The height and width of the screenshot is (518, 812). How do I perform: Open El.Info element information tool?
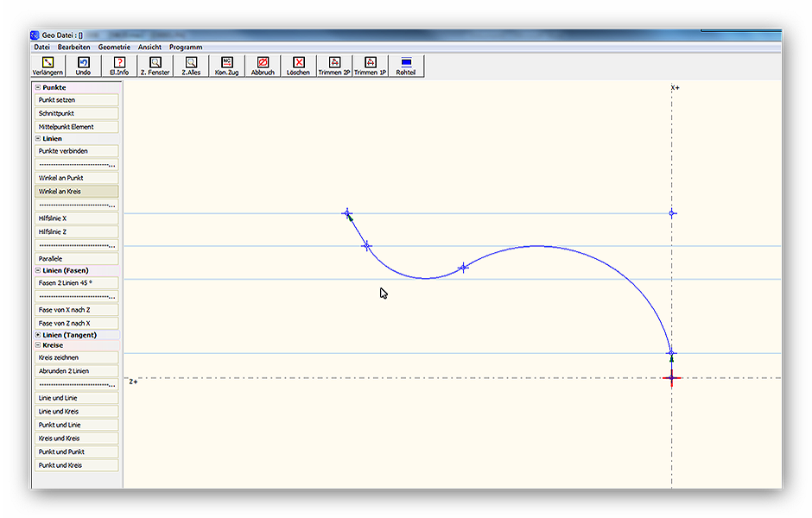pyautogui.click(x=119, y=63)
